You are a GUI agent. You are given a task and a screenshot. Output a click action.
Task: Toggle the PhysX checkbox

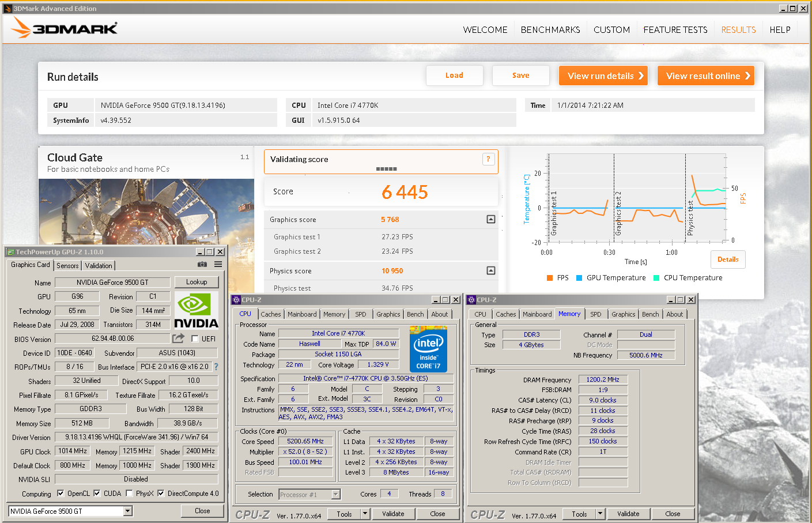129,493
